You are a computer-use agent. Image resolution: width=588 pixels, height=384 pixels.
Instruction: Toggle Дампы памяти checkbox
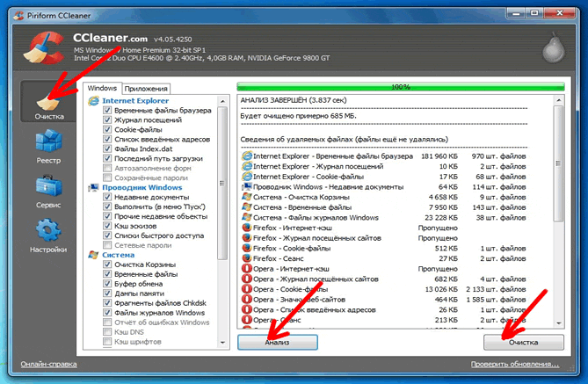point(107,293)
